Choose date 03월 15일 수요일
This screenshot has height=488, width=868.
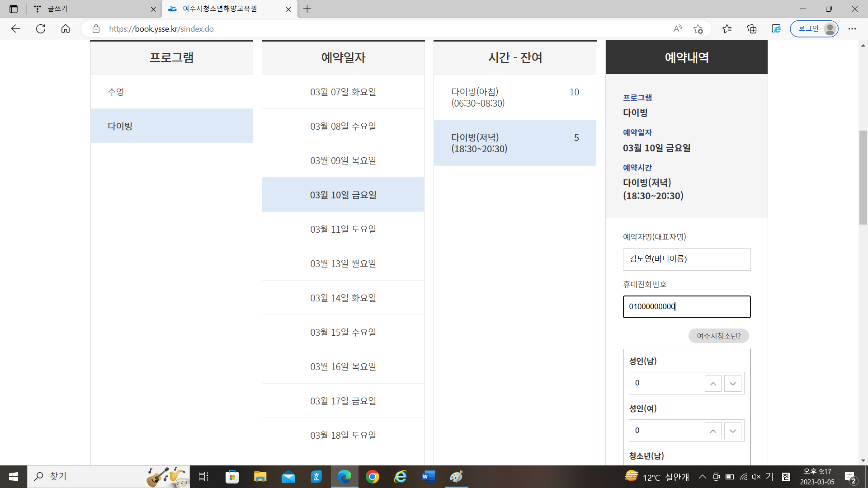click(343, 332)
